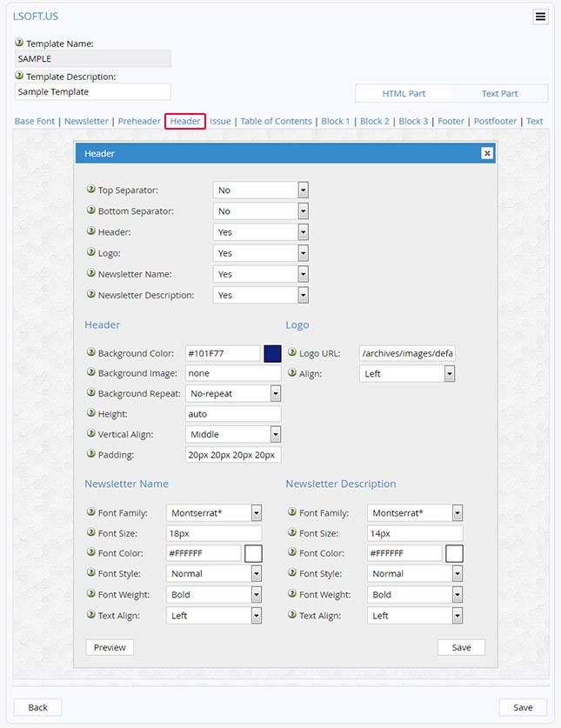The width and height of the screenshot is (561, 728).
Task: Click help icon for Newsletter Name Font Size
Action: (91, 532)
